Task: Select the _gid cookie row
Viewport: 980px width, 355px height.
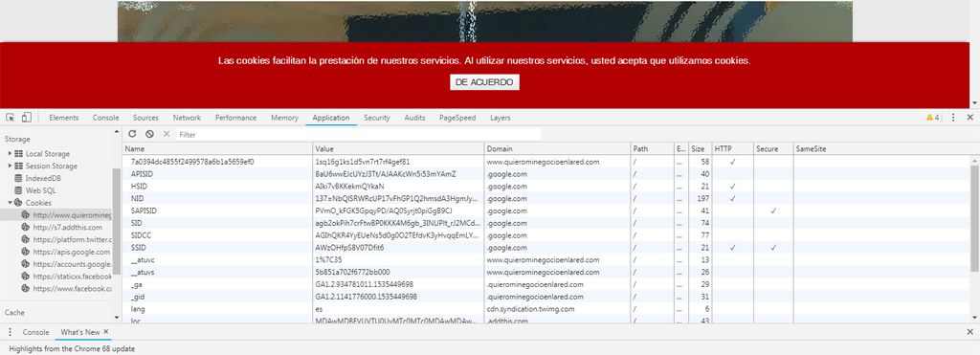Action: 546,297
